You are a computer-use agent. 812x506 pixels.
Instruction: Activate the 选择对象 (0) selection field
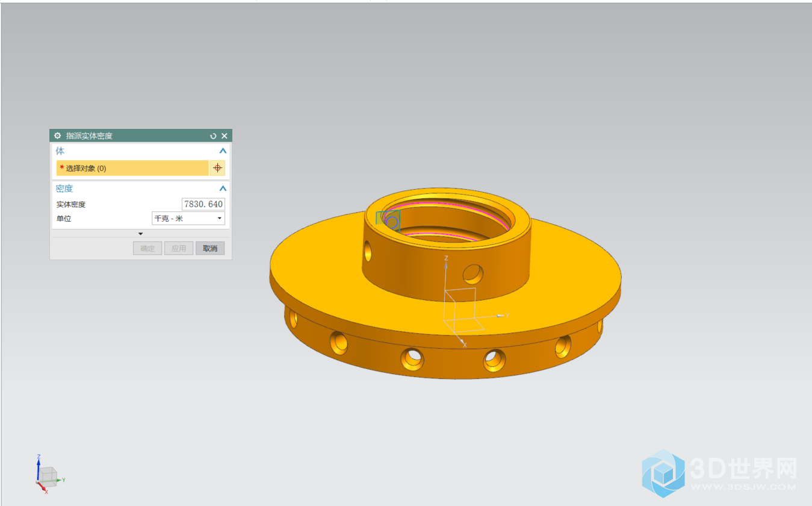click(x=132, y=168)
